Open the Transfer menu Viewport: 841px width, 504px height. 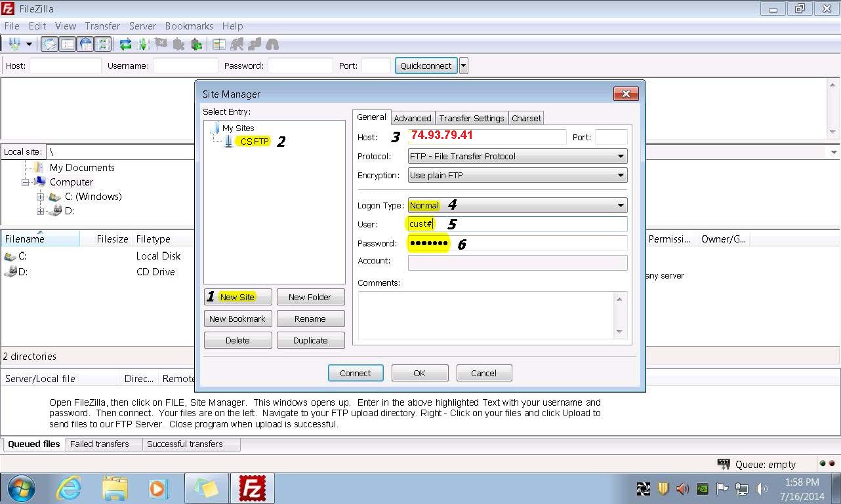102,26
